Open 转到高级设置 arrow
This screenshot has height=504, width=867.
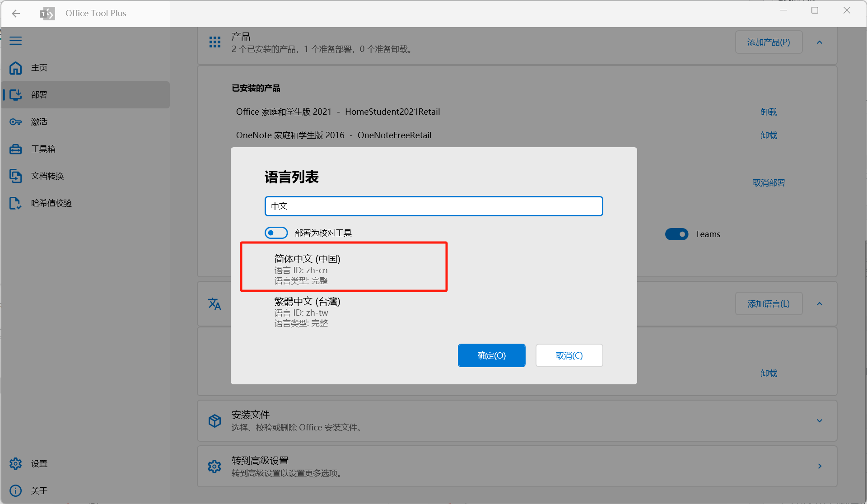[820, 466]
